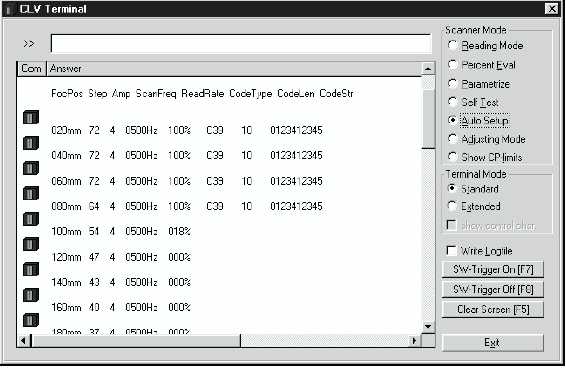Click the device icon above the 160mm row
566x370 pixels.
click(31, 295)
